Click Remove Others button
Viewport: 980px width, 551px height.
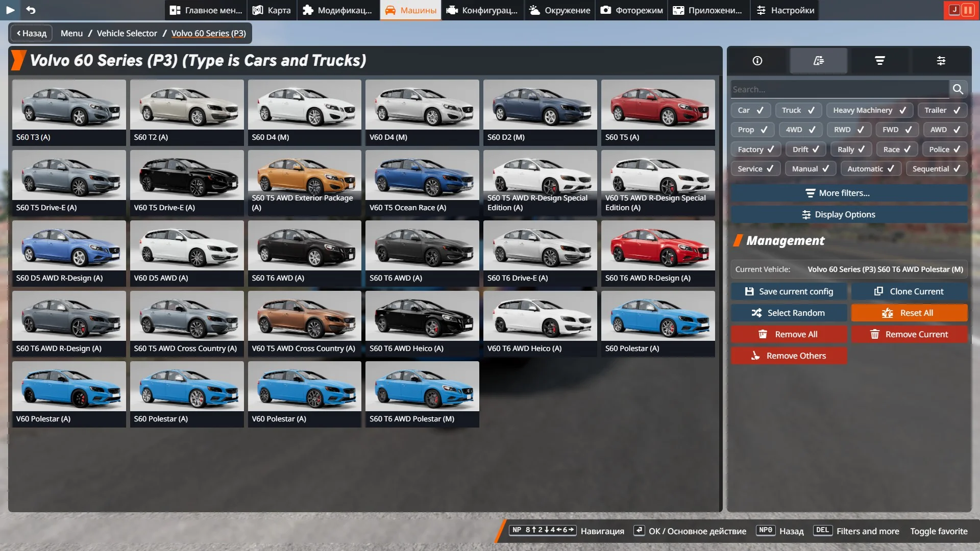[x=789, y=356]
